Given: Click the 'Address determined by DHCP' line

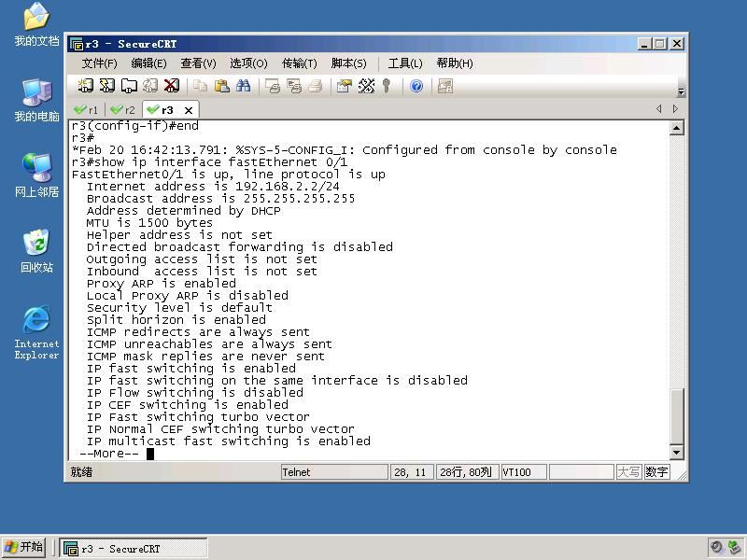Looking at the screenshot, I should coord(183,211).
